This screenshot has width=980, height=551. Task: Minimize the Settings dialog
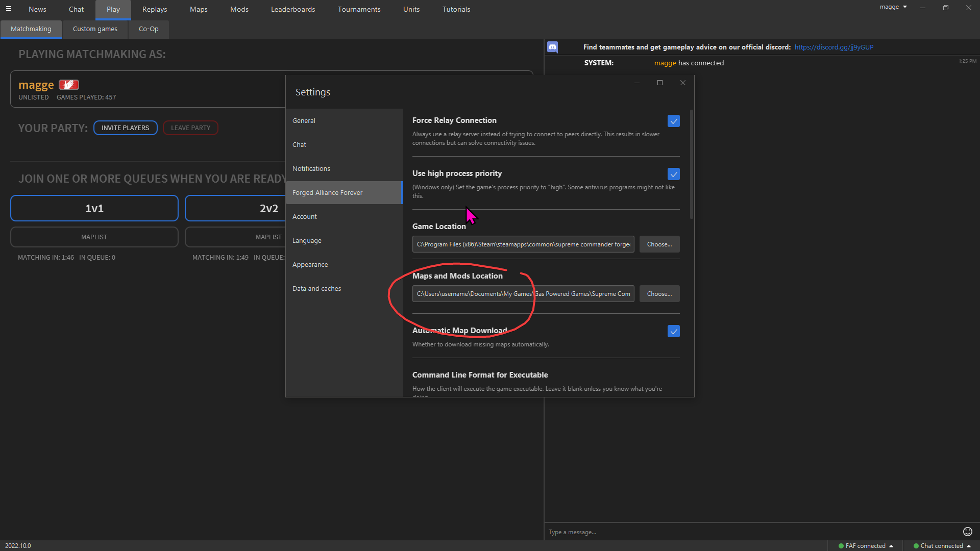click(x=636, y=83)
